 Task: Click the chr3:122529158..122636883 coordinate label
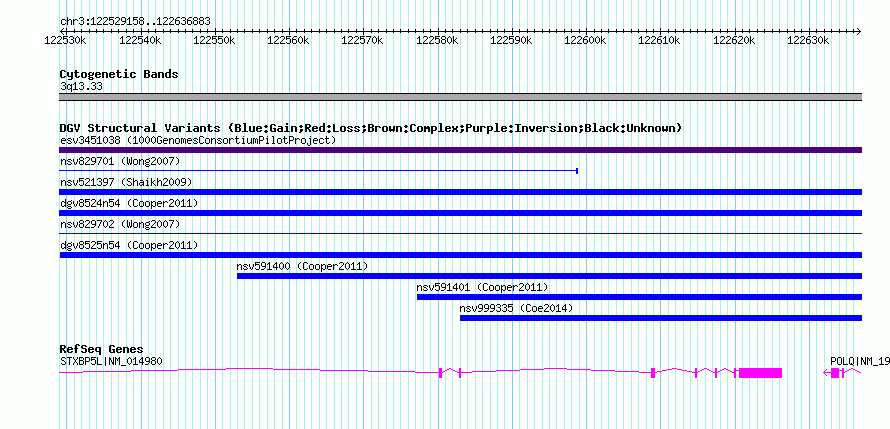[x=135, y=22]
